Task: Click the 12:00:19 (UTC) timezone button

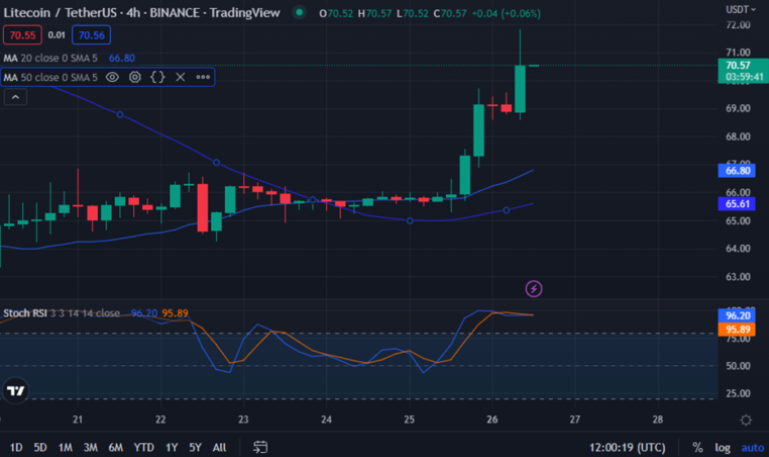Action: 627,447
